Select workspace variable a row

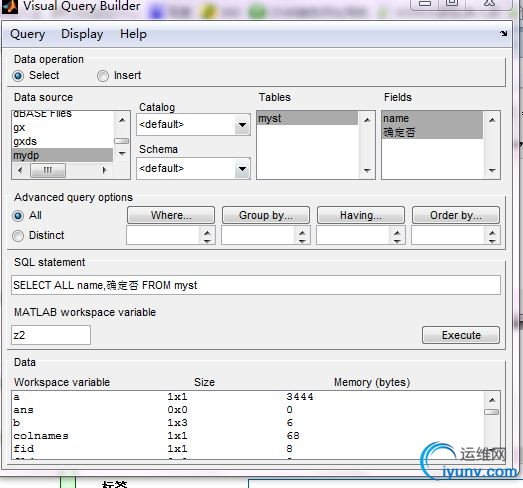pyautogui.click(x=247, y=397)
